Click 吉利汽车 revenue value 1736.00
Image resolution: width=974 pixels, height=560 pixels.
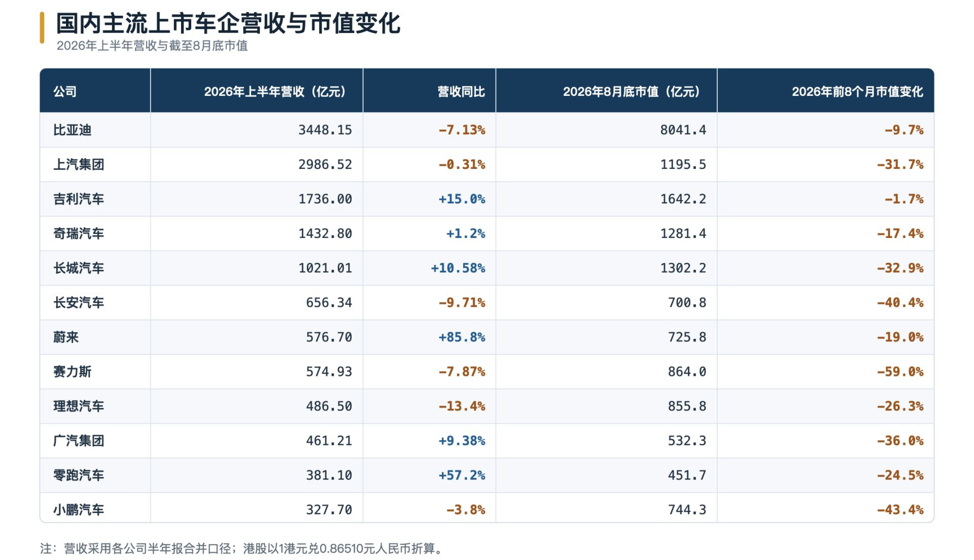tap(325, 199)
